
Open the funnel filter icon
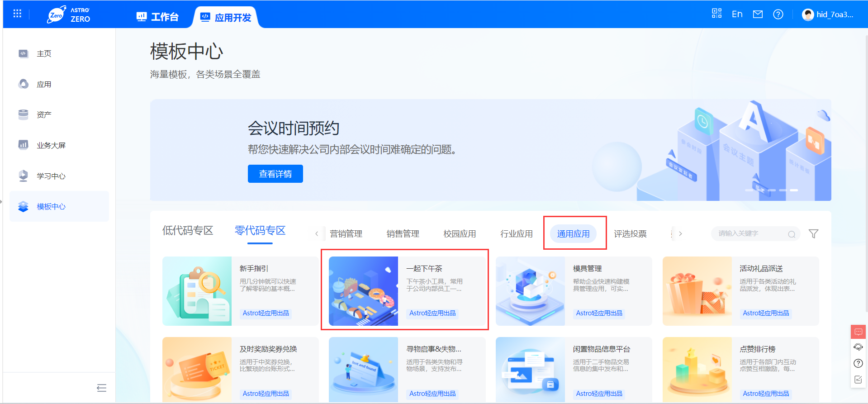[x=813, y=234]
